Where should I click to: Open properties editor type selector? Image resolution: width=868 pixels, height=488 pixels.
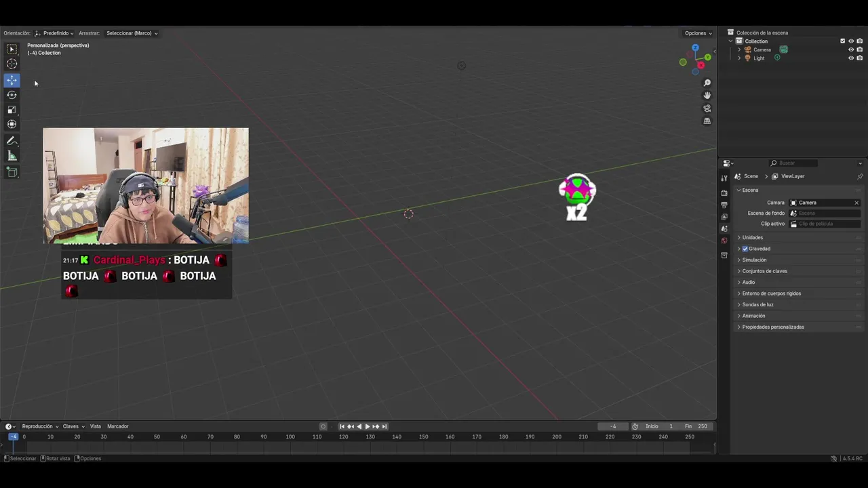(x=728, y=163)
